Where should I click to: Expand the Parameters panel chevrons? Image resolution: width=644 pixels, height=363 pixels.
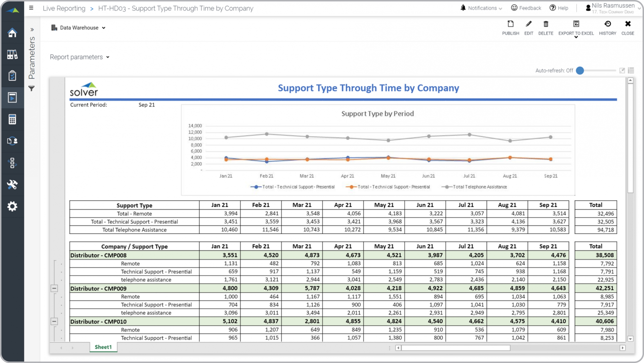(32, 30)
